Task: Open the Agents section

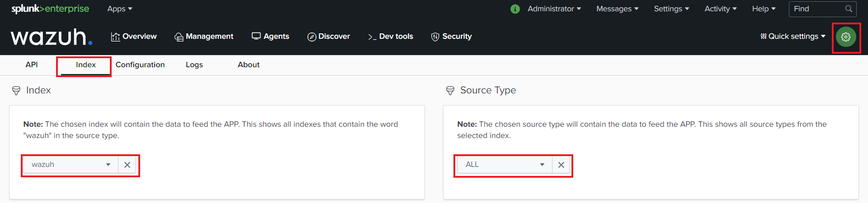Action: point(270,37)
